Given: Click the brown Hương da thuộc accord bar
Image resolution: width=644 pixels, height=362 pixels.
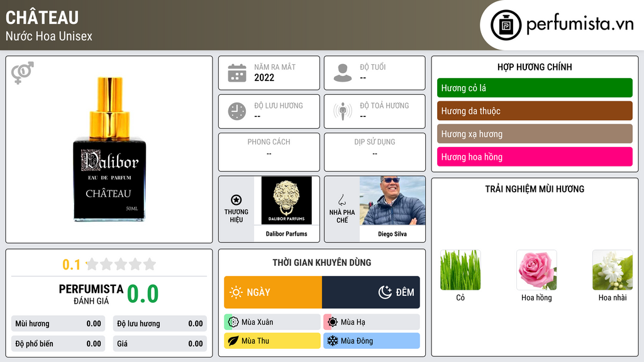Looking at the screenshot, I should 535,111.
